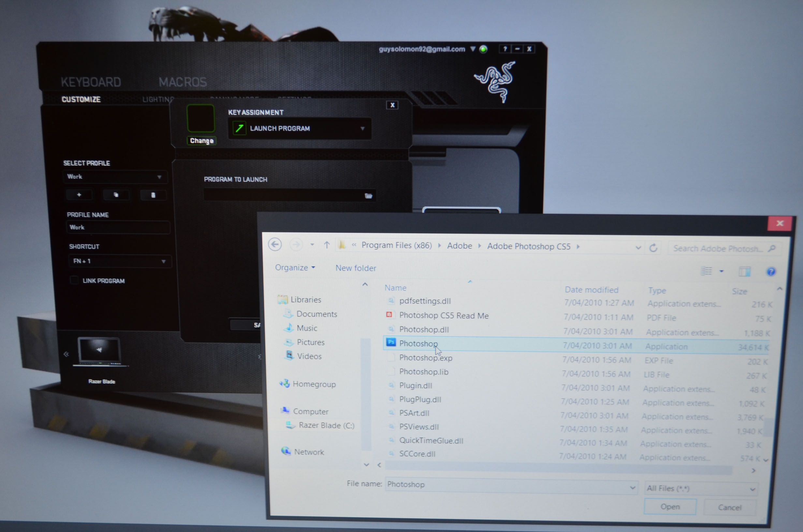The image size is (803, 532).
Task: Click the blue help icon in file dialog
Action: [771, 272]
